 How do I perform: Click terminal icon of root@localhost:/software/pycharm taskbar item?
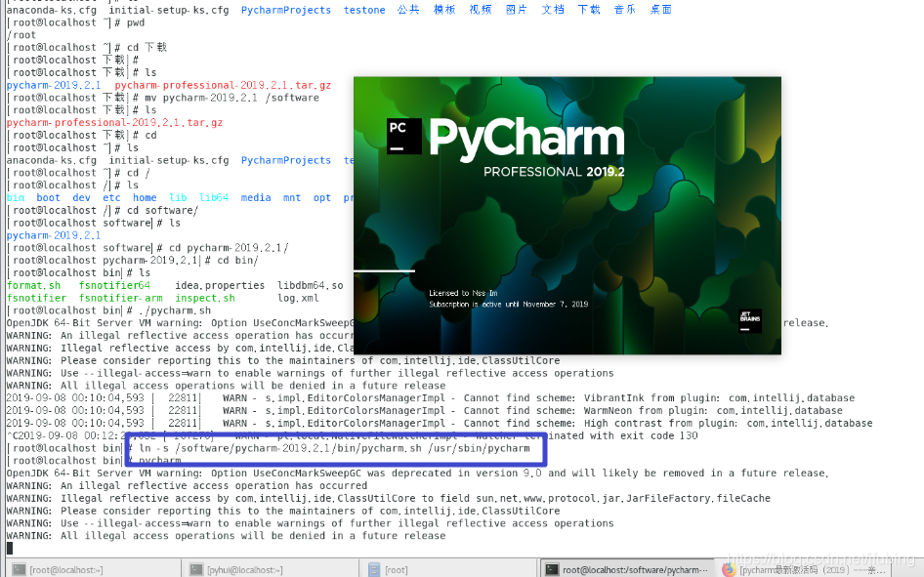coord(552,569)
